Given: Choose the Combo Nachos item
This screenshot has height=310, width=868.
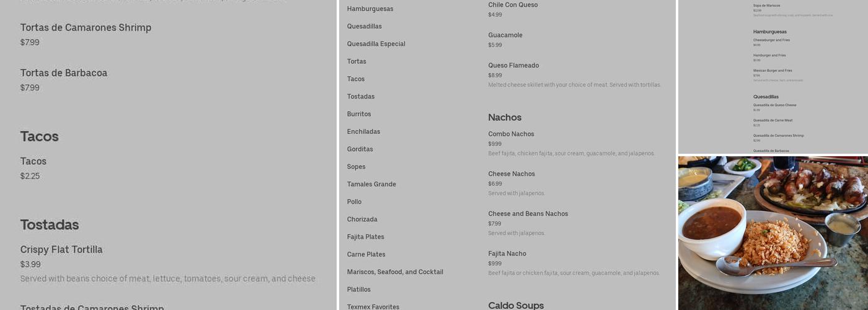Looking at the screenshot, I should (x=511, y=134).
